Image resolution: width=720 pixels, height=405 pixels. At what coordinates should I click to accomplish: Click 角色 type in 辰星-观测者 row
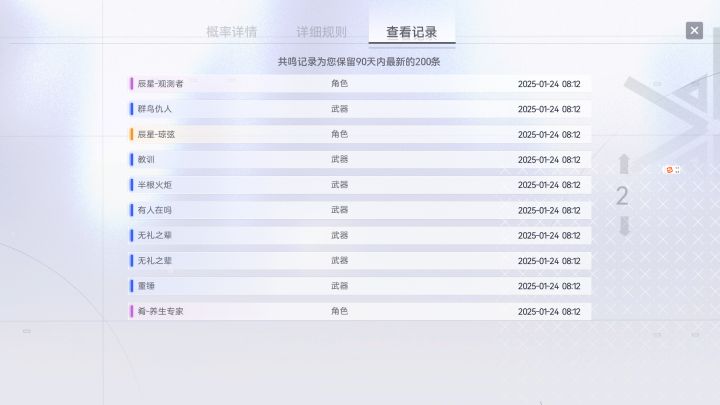(x=339, y=84)
